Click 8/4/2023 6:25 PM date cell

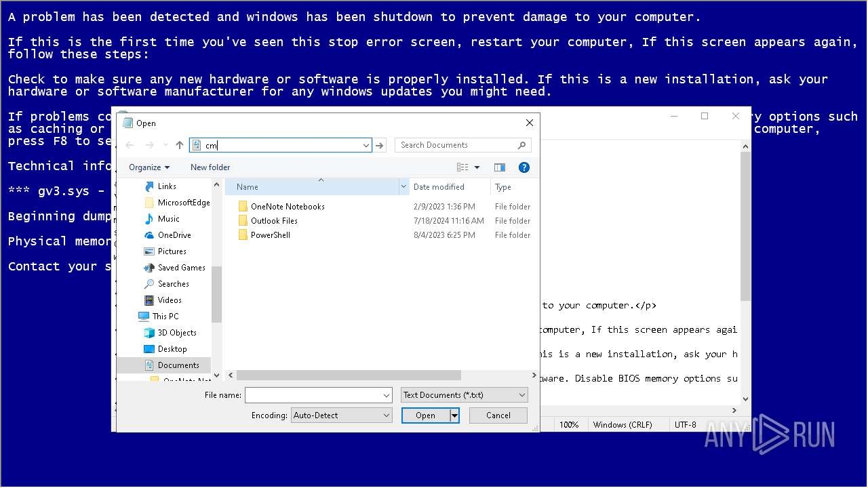pos(444,235)
